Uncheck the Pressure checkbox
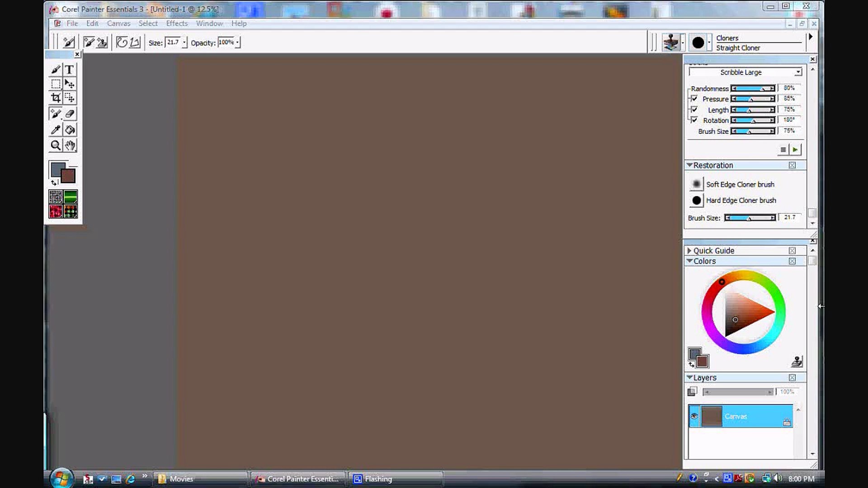 [694, 99]
